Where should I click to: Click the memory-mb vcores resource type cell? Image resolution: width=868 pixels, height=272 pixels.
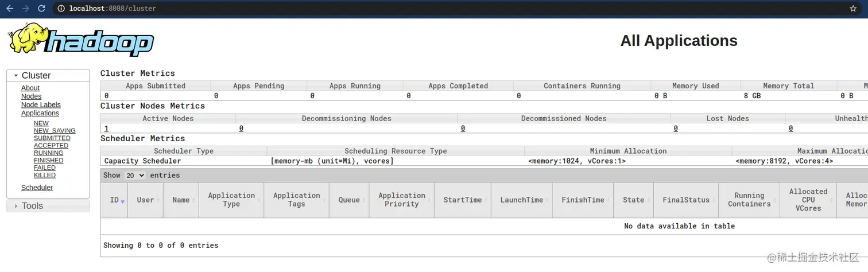point(396,161)
